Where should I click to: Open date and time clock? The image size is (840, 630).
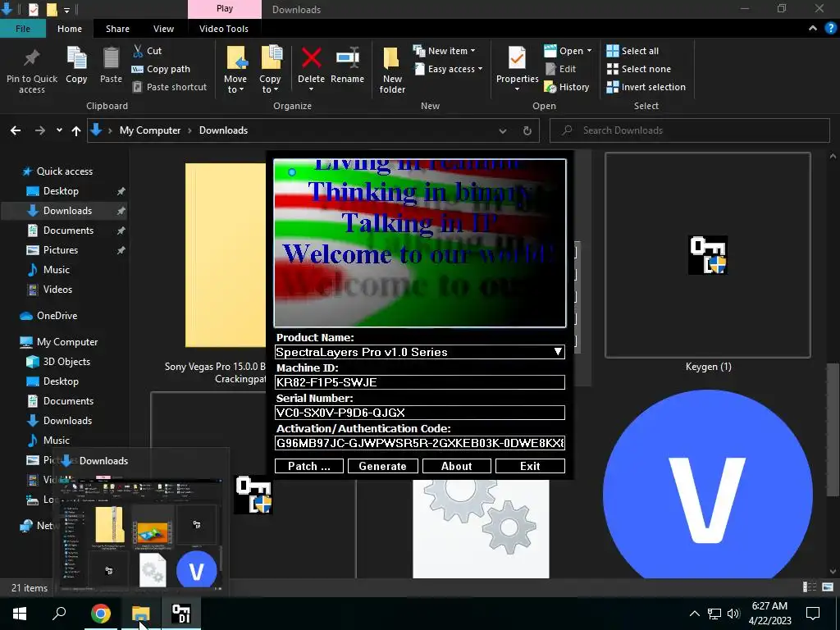pos(769,614)
